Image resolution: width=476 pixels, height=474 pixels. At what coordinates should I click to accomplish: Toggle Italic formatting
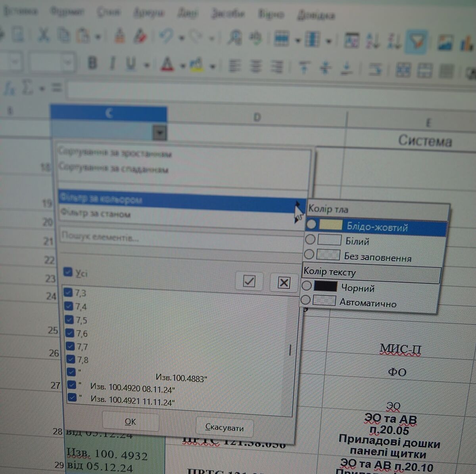112,63
